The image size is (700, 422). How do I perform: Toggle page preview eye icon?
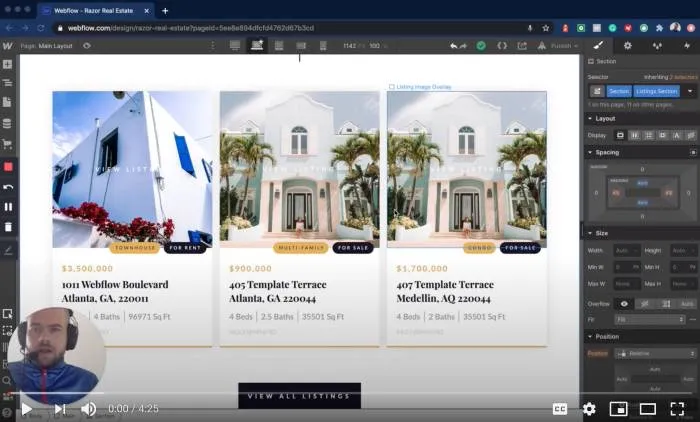87,46
